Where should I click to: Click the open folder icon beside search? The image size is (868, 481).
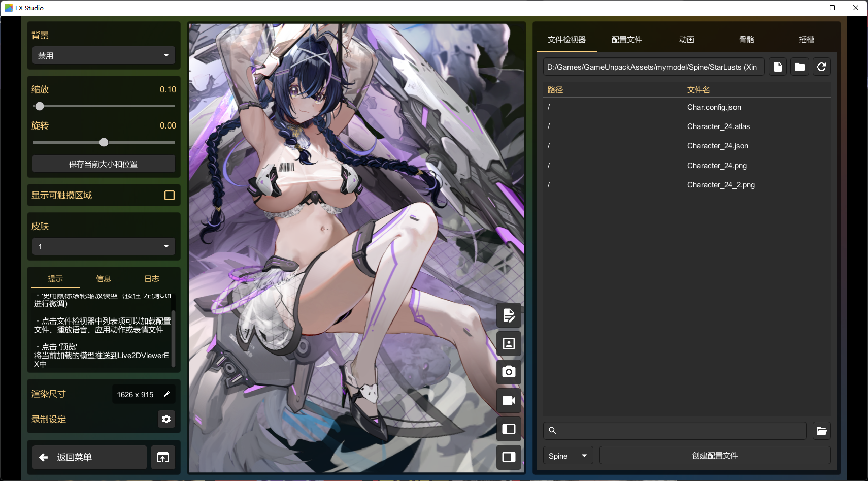[822, 431]
